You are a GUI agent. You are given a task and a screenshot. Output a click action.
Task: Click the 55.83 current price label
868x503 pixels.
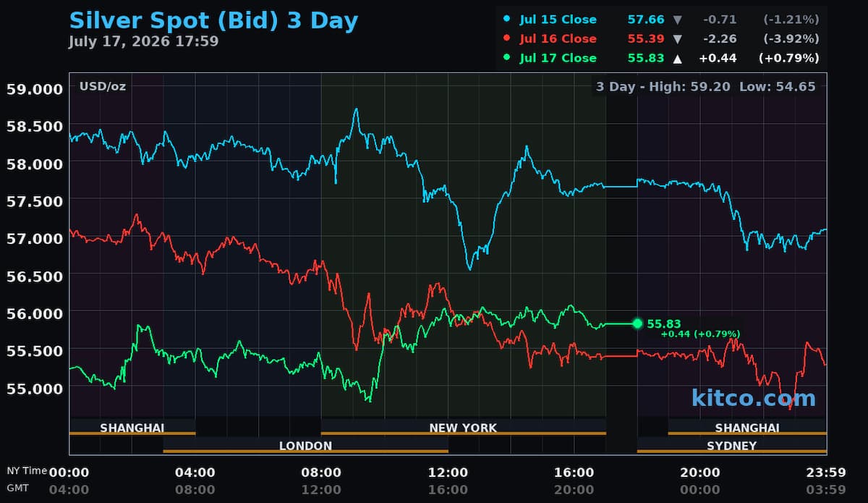pyautogui.click(x=664, y=324)
